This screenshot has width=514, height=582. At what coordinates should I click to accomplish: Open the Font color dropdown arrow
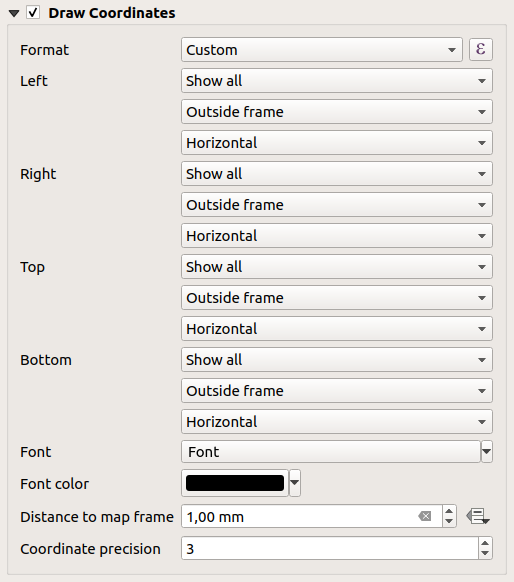click(x=295, y=483)
